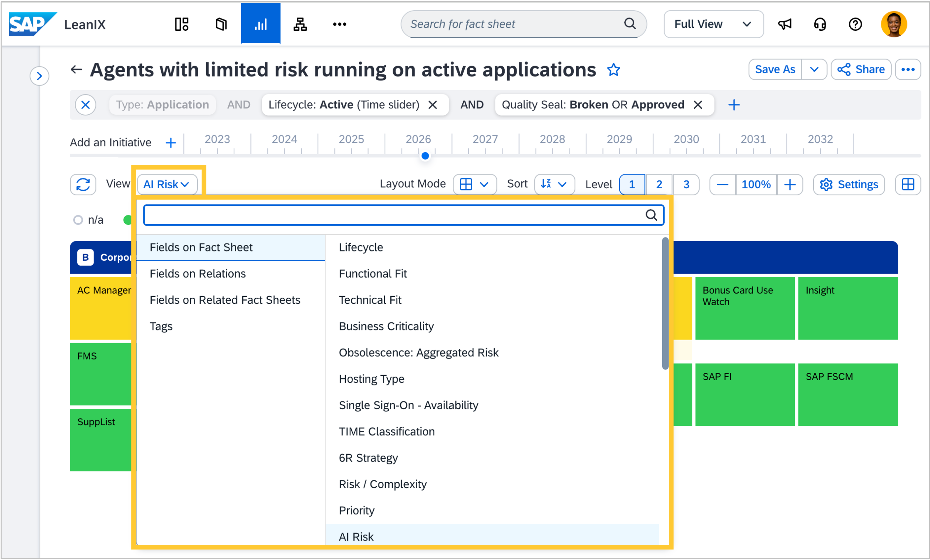
Task: Expand the Save As dropdown arrow
Action: pos(814,69)
